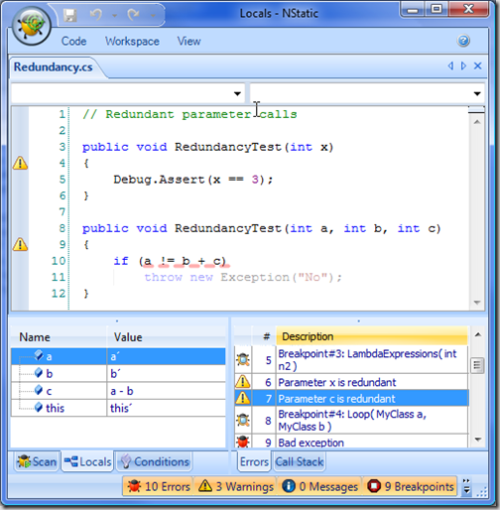Open the Quick Access toolbar customize arrow
500x510 pixels.
153,15
